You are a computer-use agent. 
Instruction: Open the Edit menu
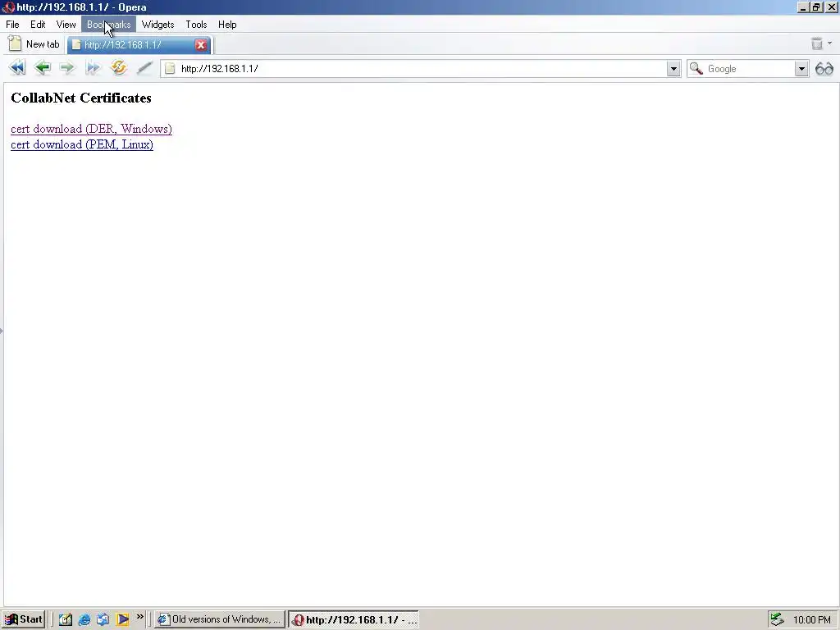38,24
